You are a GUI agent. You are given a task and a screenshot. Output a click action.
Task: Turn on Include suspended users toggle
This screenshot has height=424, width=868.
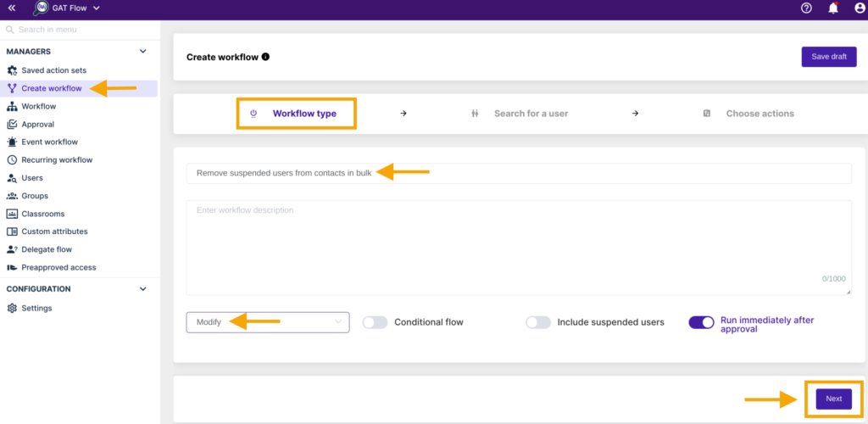(537, 322)
